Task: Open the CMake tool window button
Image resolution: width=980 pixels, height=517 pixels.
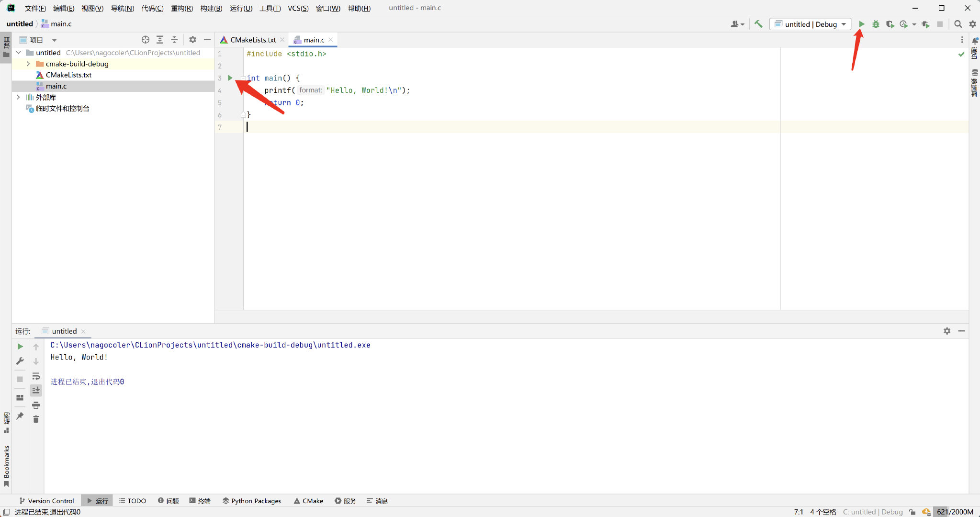Action: point(308,501)
